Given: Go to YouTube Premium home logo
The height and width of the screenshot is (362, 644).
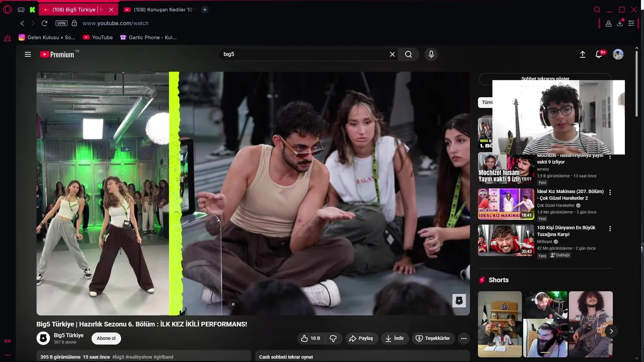Looking at the screenshot, I should pos(57,54).
